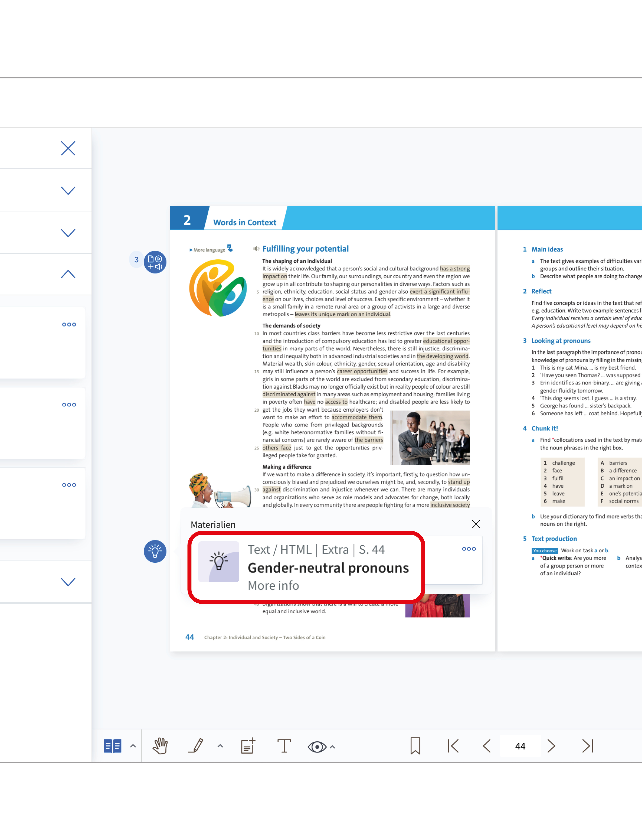Expand the pencil tool options arrow

tap(220, 745)
